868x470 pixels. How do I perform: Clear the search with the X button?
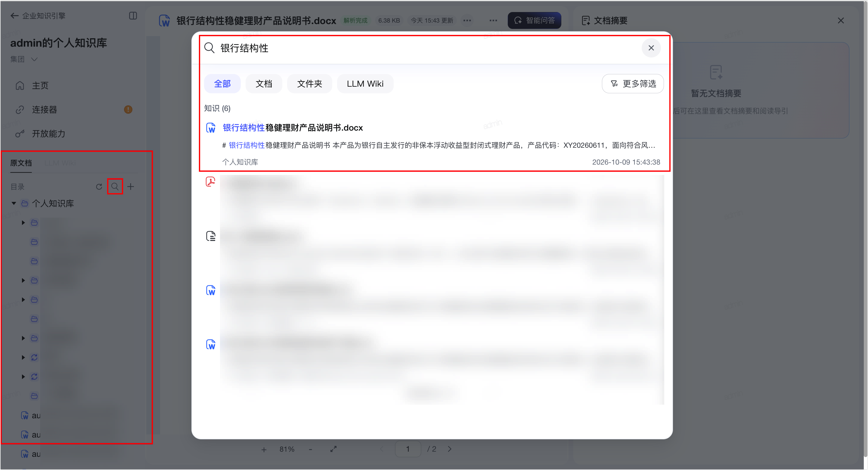(x=651, y=48)
